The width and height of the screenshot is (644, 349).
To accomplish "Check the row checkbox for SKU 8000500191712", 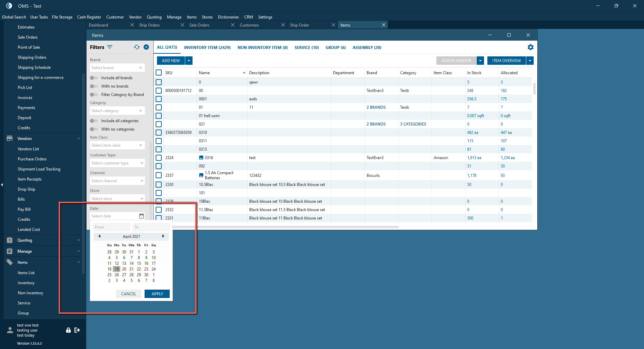I will pyautogui.click(x=159, y=91).
